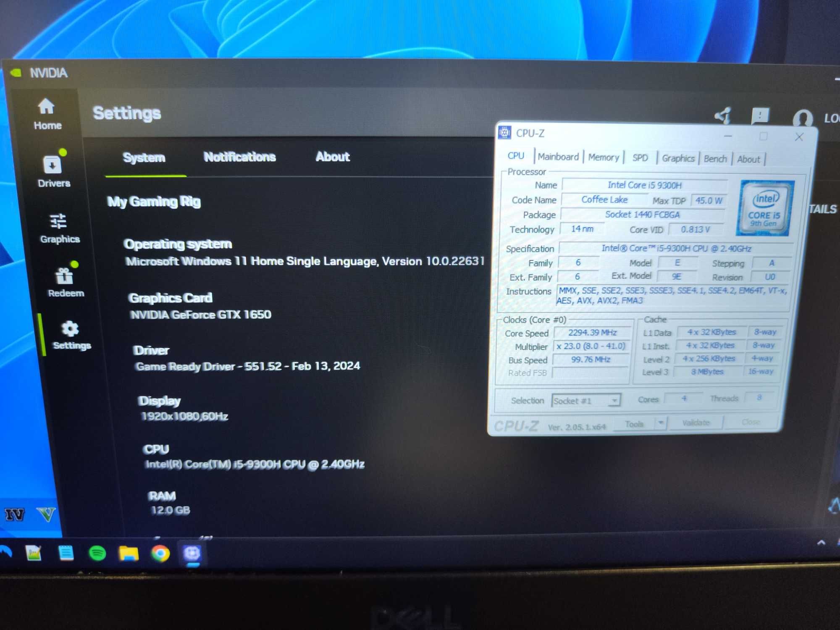Open the About tab in NVIDIA settings
The width and height of the screenshot is (840, 630).
[x=333, y=157]
